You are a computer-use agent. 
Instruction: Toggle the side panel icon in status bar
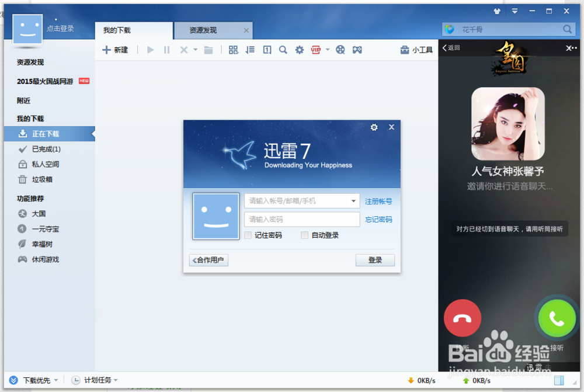tap(559, 380)
